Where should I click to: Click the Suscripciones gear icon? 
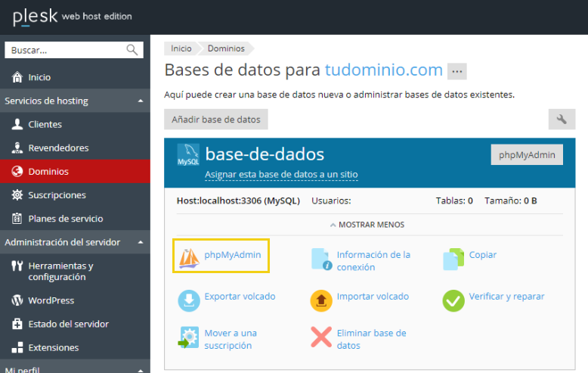tap(17, 194)
